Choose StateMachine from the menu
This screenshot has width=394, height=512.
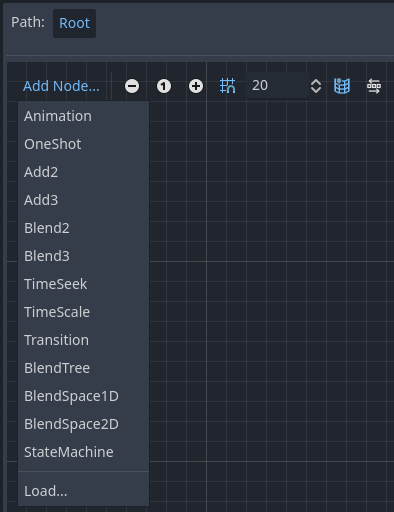pyautogui.click(x=84, y=452)
